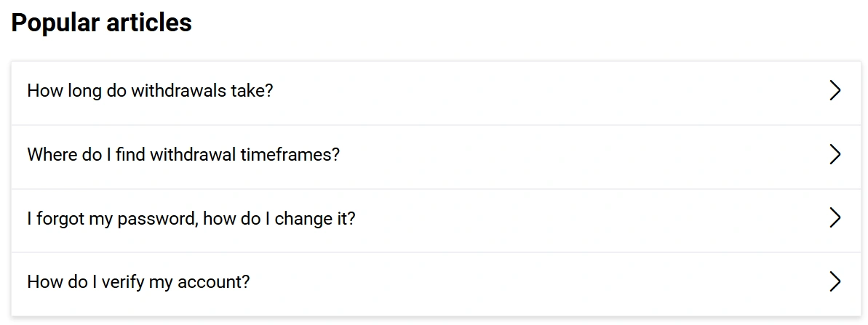Click the "Popular articles" heading
The height and width of the screenshot is (325, 868).
102,23
